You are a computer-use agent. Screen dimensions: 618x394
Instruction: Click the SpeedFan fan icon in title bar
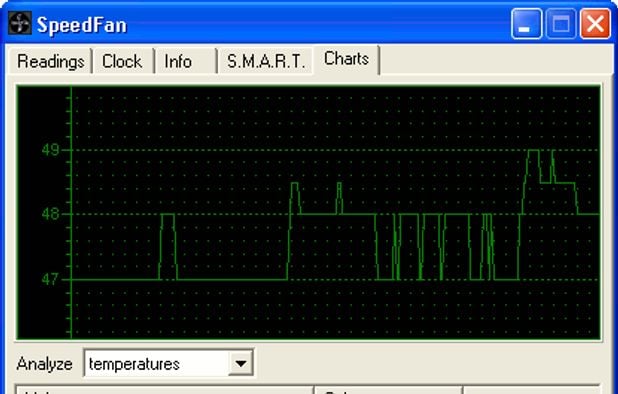pos(19,23)
